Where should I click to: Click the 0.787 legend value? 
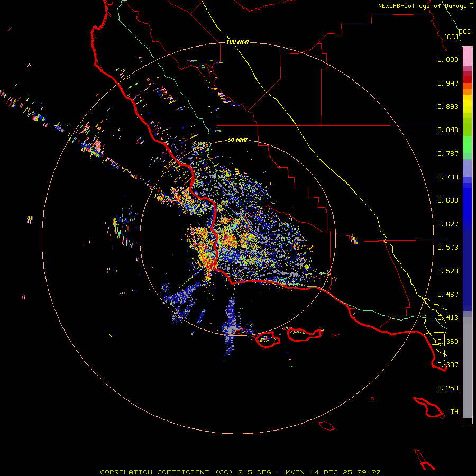tap(448, 153)
